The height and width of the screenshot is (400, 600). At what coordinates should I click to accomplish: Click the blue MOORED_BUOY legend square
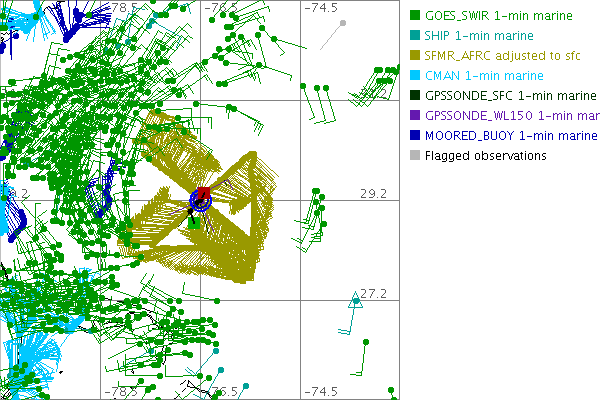pyautogui.click(x=415, y=135)
